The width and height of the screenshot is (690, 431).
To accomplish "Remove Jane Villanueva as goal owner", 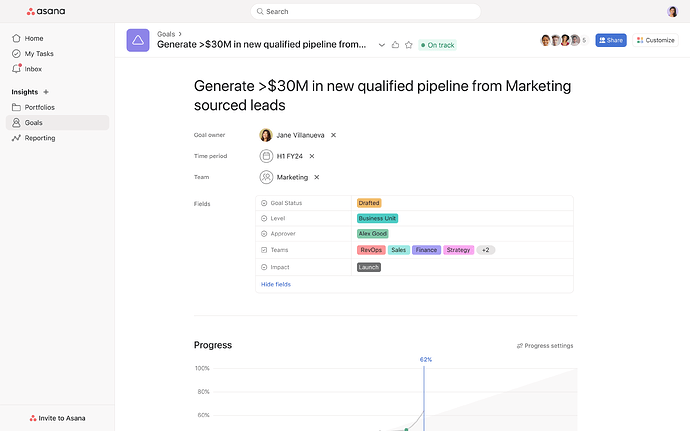I will [x=334, y=135].
